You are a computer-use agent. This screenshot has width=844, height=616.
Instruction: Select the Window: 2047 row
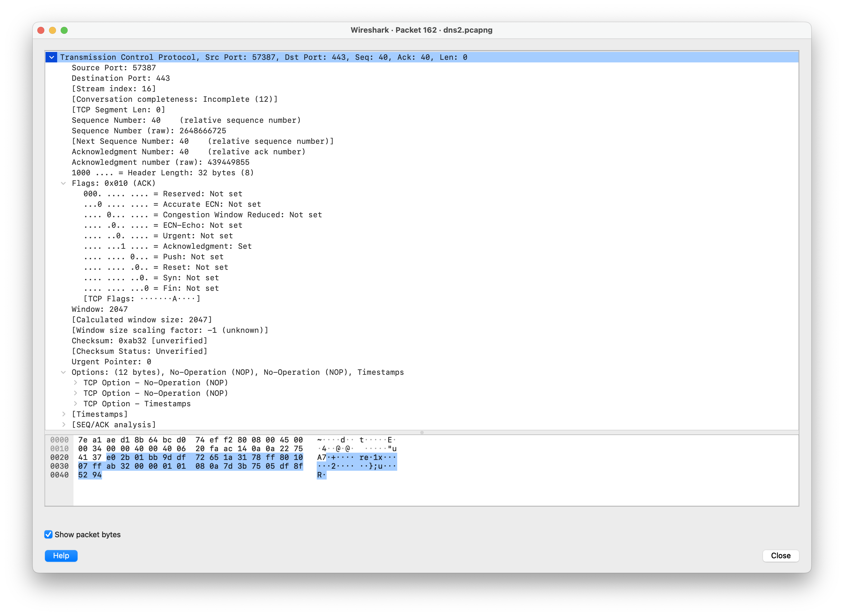point(422,309)
